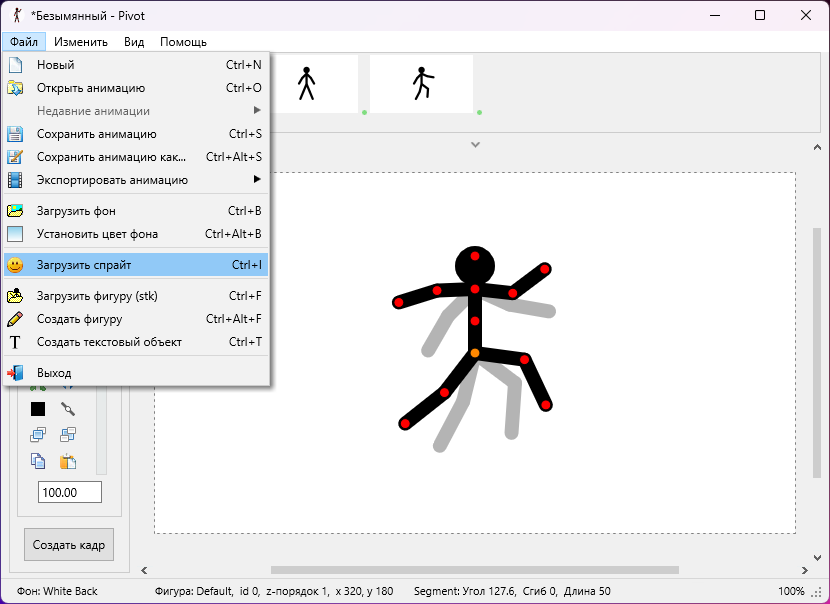Open the Вид menu
Image resolution: width=830 pixels, height=604 pixels.
point(134,42)
